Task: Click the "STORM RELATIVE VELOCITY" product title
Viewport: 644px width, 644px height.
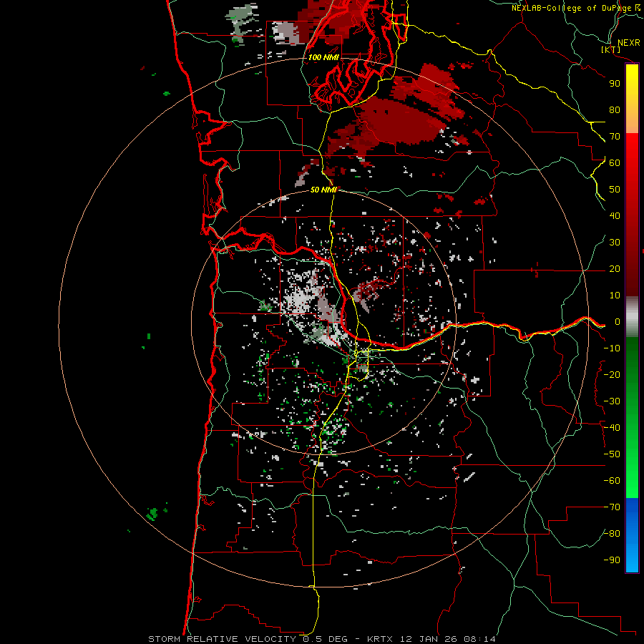Action: point(222,639)
